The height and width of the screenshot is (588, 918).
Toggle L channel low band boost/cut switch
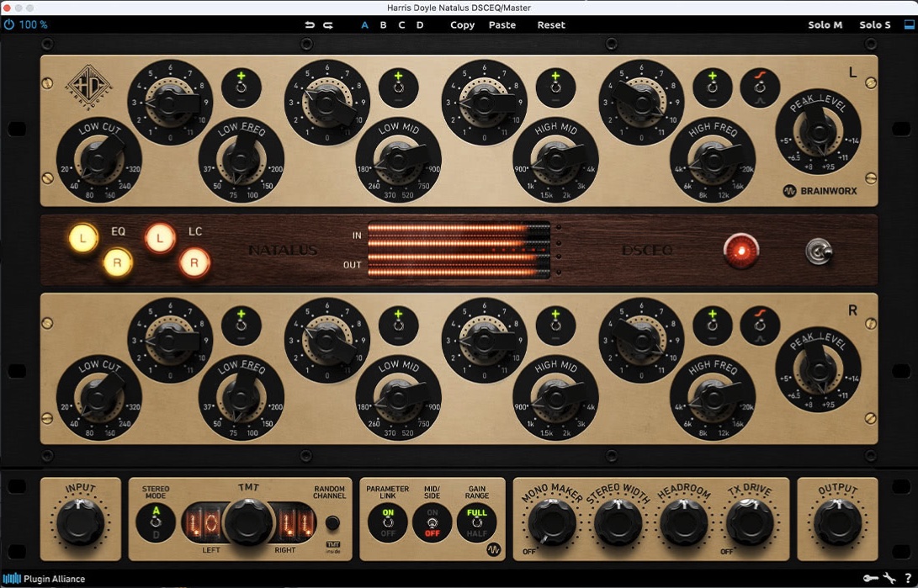point(241,87)
